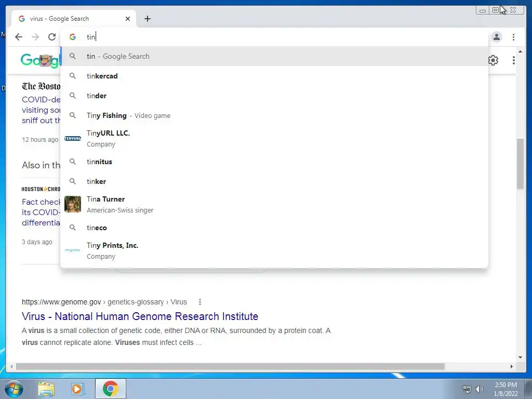
Task: Click the search icon beside tinnitus
Action: [73, 162]
